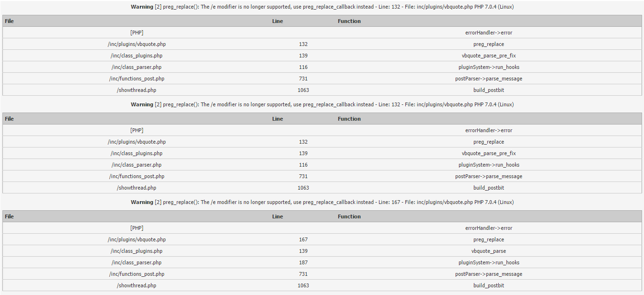This screenshot has height=295, width=644.
Task: Select /showthread.php in the second table
Action: 137,188
